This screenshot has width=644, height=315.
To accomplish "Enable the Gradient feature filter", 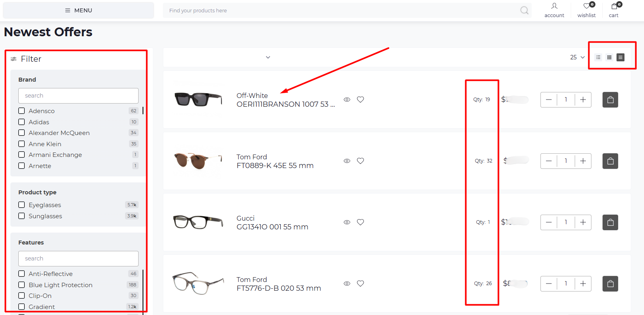I will click(22, 307).
